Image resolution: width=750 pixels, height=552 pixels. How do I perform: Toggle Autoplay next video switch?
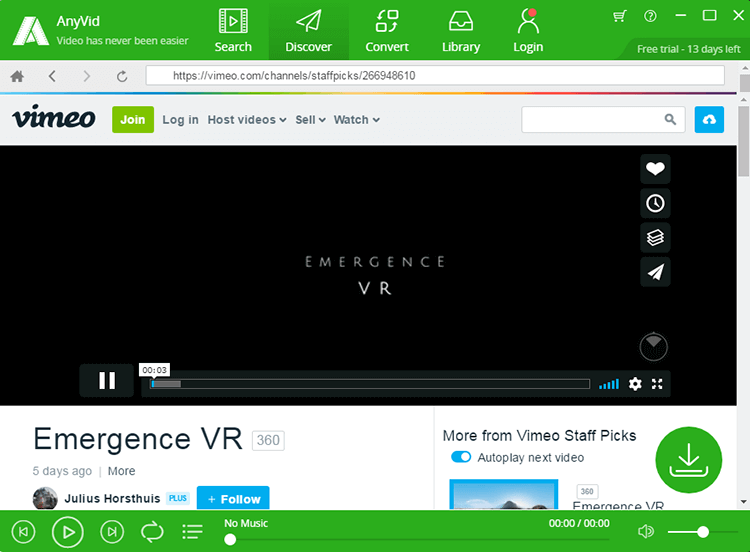461,457
